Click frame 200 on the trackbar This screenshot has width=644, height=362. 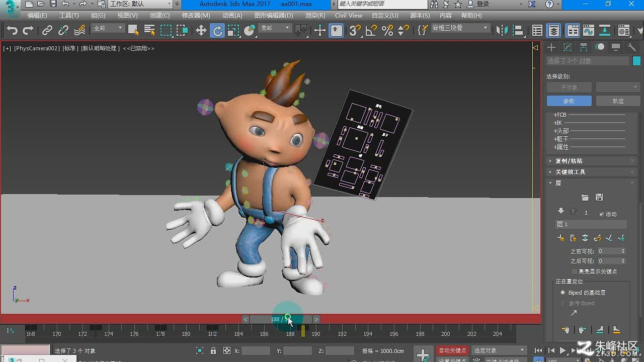coord(445,333)
